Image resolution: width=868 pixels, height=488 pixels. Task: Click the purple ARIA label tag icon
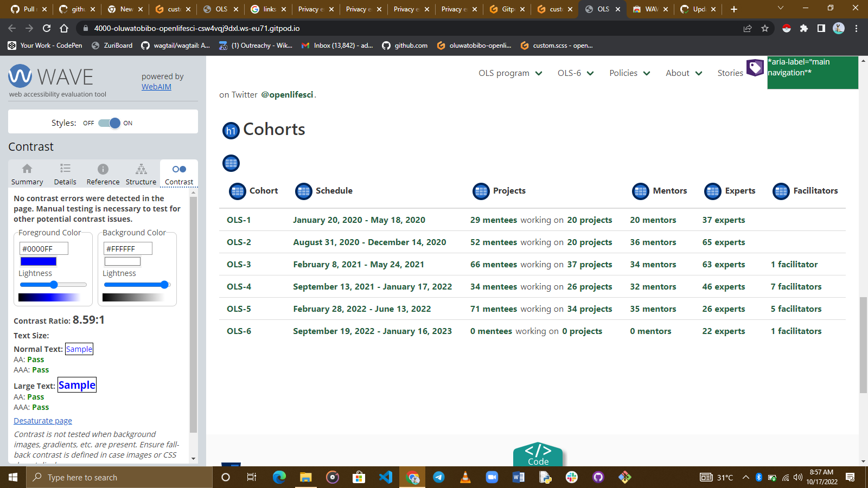pos(755,68)
